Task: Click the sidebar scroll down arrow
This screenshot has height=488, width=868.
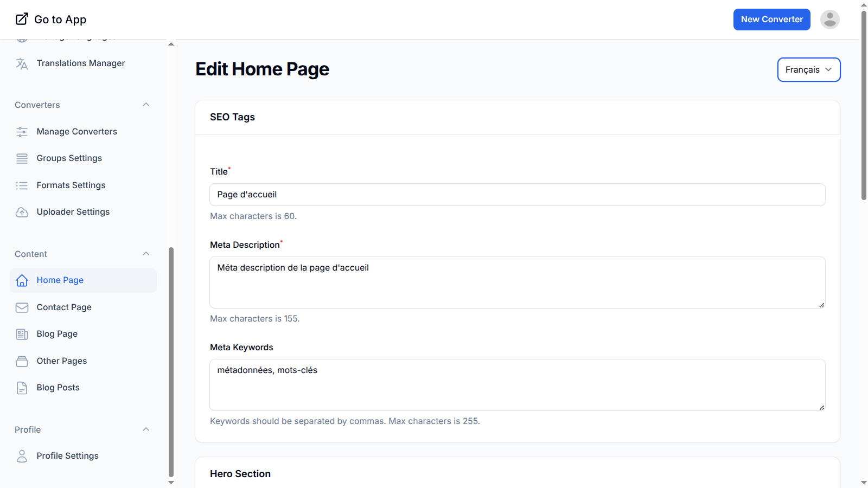Action: coord(171,482)
